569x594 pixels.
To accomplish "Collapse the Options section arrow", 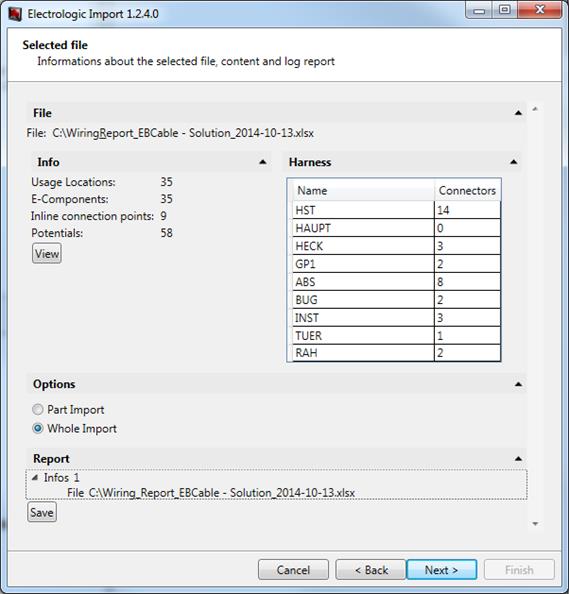I will (x=519, y=384).
